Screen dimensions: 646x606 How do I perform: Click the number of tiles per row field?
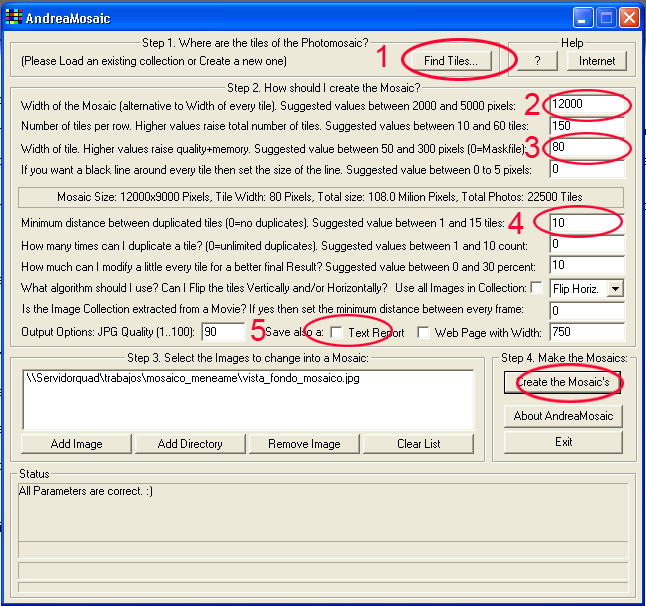click(x=587, y=126)
